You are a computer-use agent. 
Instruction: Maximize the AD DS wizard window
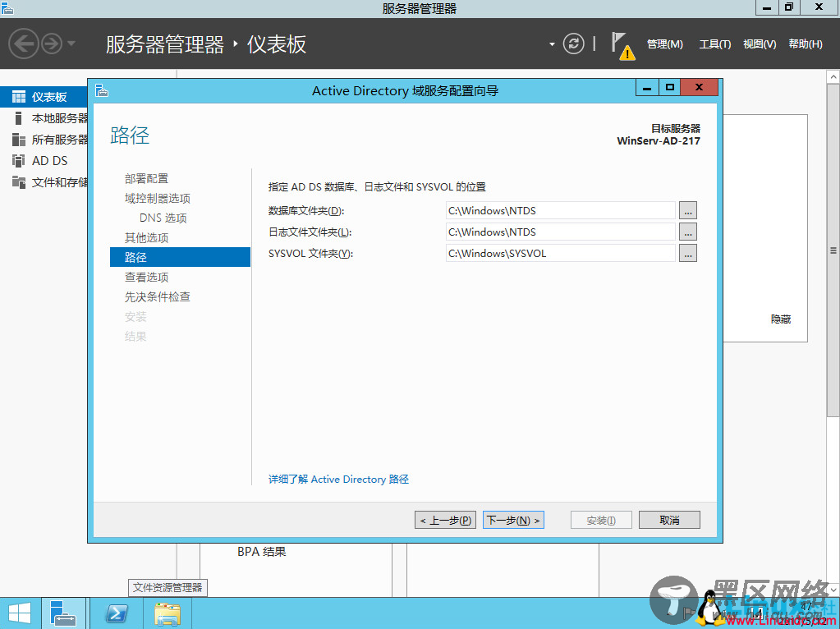click(x=670, y=87)
